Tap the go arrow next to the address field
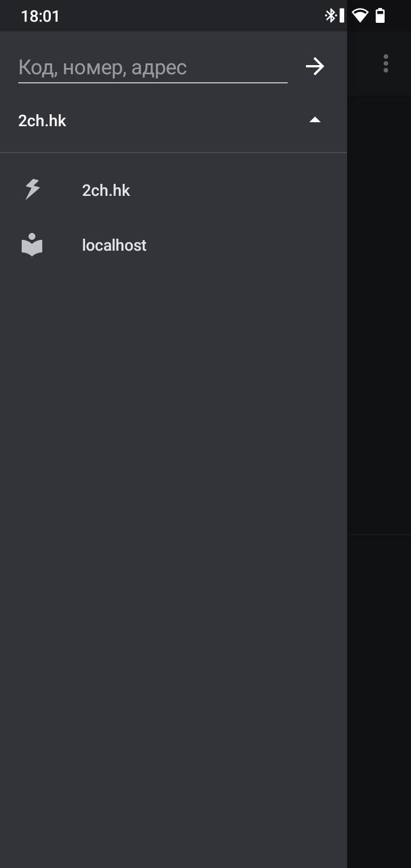The height and width of the screenshot is (868, 411). click(x=315, y=67)
